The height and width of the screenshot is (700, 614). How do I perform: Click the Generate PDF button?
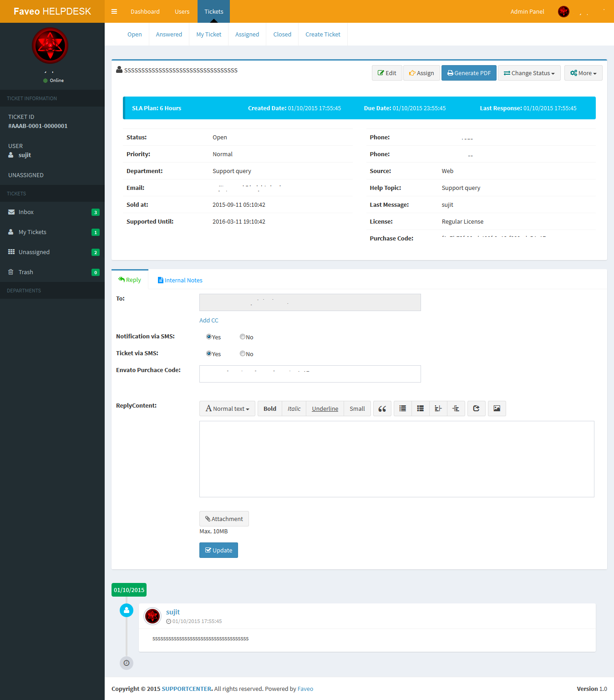tap(469, 73)
